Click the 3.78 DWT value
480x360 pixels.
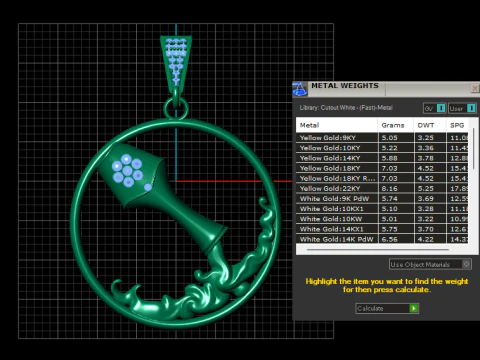[x=426, y=158]
